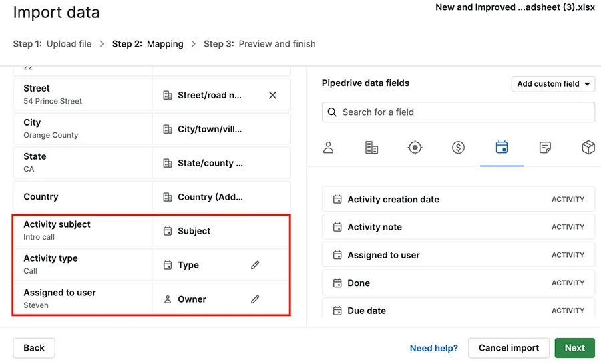Select the Activity note field

458,227
